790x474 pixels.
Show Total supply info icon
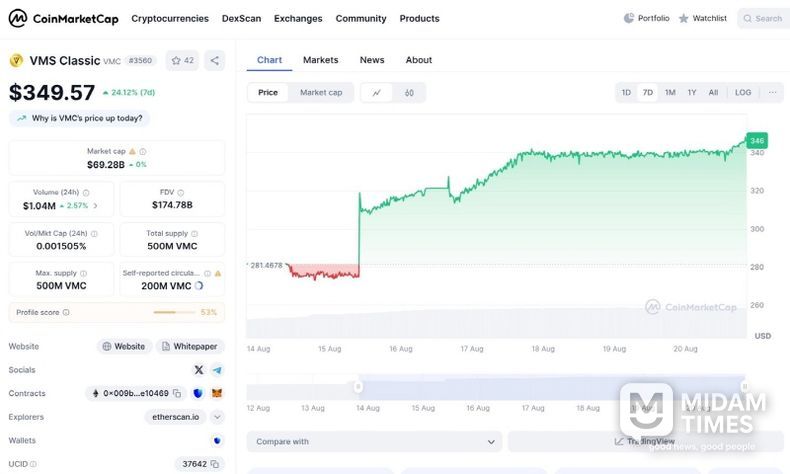coord(194,234)
